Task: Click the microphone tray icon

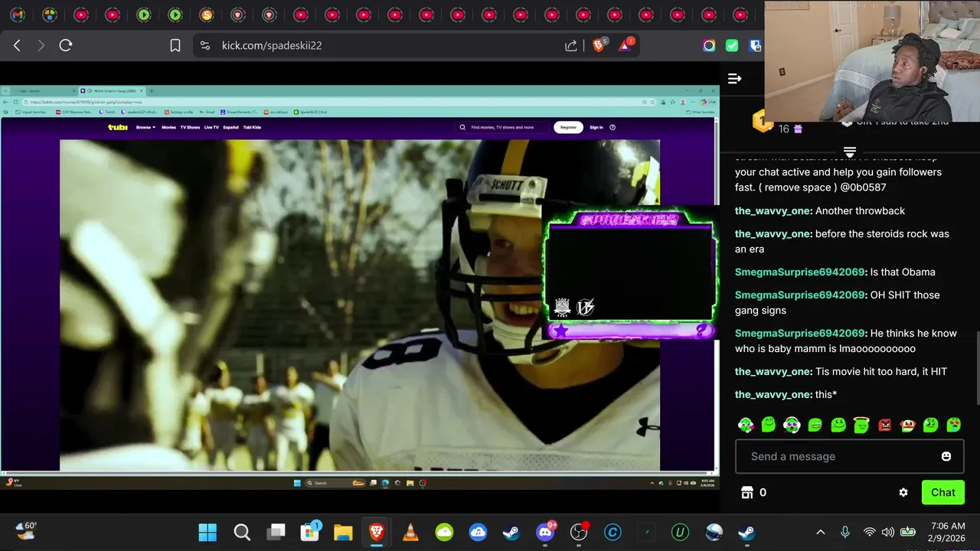Action: 845,532
